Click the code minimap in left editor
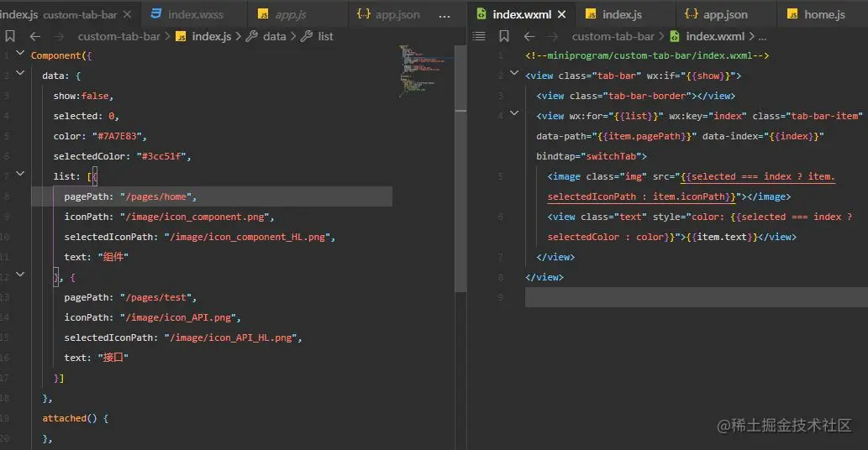868x450 pixels. point(423,72)
